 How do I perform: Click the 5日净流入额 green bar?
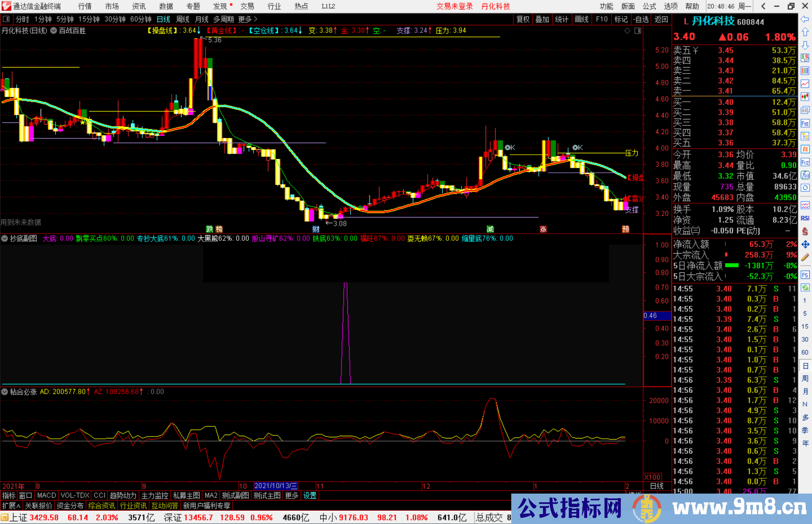click(x=732, y=266)
